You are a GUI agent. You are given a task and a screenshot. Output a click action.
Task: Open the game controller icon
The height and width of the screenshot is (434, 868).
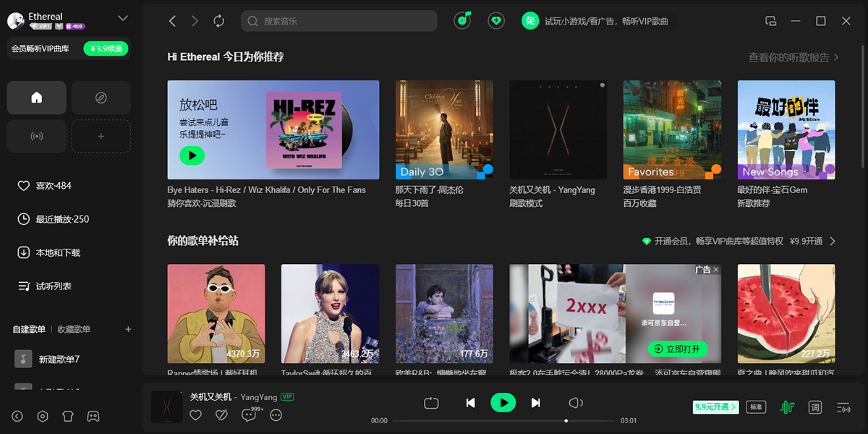93,416
